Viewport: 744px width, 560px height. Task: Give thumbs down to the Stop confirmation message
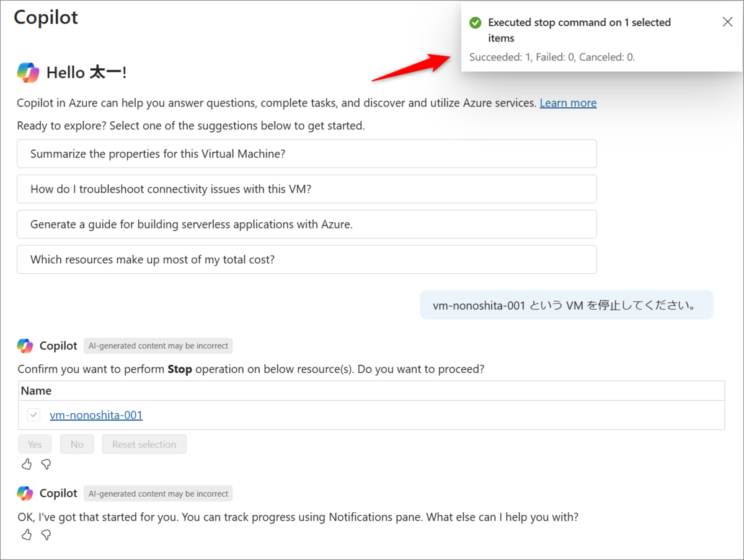(x=46, y=464)
